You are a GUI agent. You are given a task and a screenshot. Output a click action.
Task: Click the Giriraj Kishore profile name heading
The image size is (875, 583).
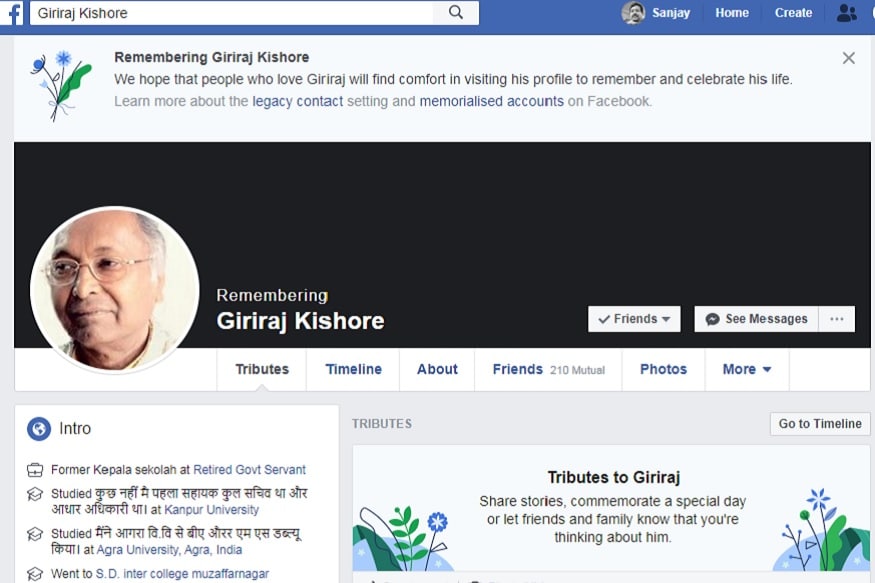[x=300, y=321]
